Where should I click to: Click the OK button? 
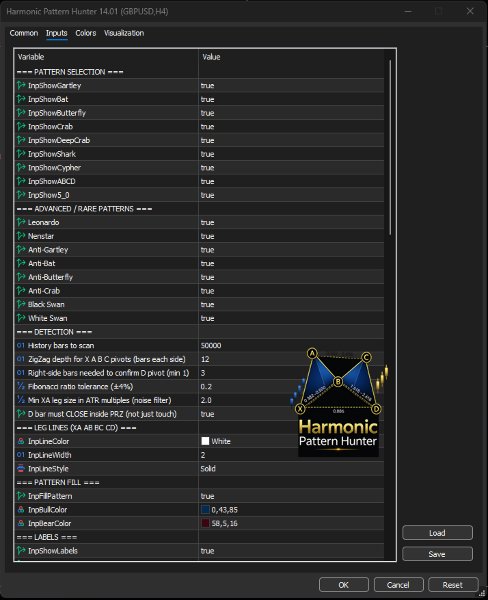344,585
